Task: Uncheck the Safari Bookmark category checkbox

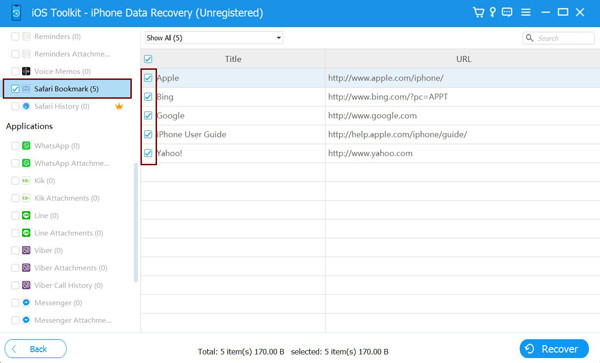Action: click(x=15, y=89)
